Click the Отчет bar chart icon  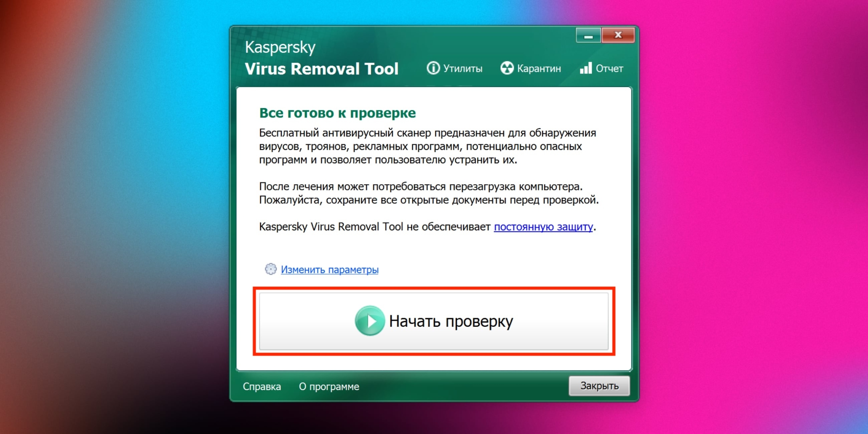586,68
